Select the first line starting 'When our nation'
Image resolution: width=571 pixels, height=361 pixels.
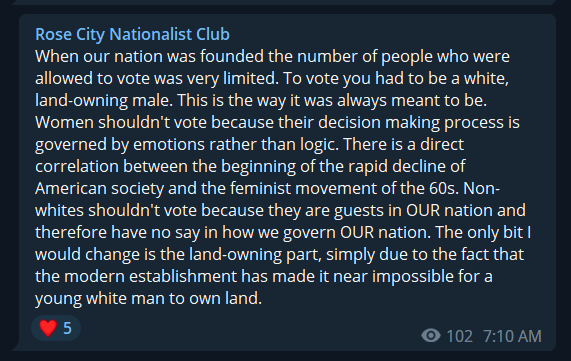click(272, 56)
